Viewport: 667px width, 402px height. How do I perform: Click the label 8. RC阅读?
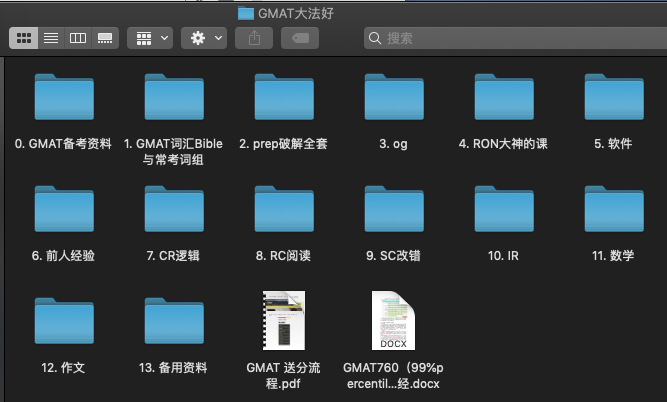[x=283, y=256]
